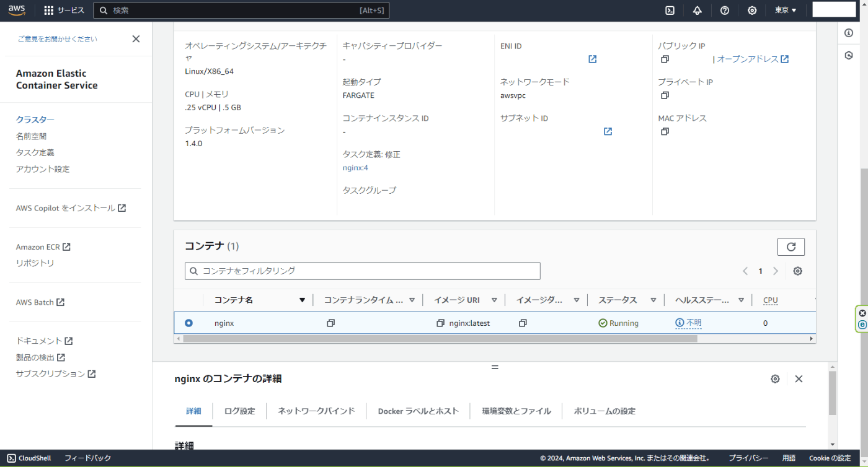This screenshot has width=868, height=467.
Task: Open the AWS home logo
Action: [x=17, y=10]
